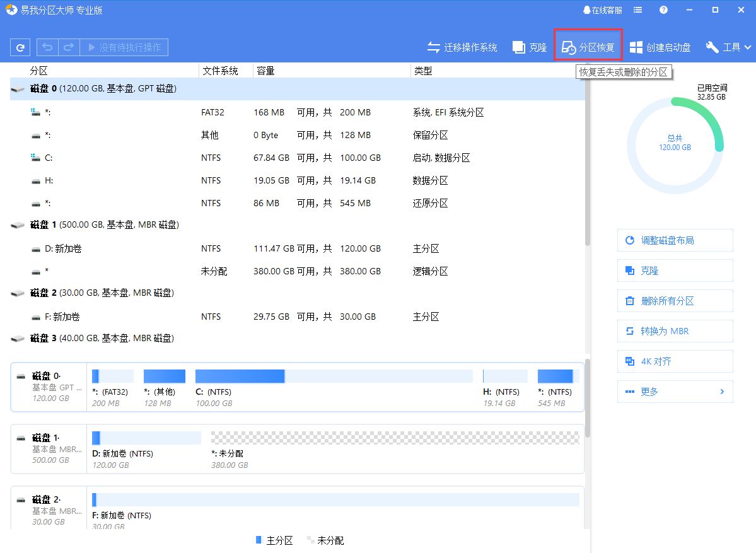The image size is (756, 553).
Task: Select F: 新加卷 row in list
Action: (x=297, y=317)
